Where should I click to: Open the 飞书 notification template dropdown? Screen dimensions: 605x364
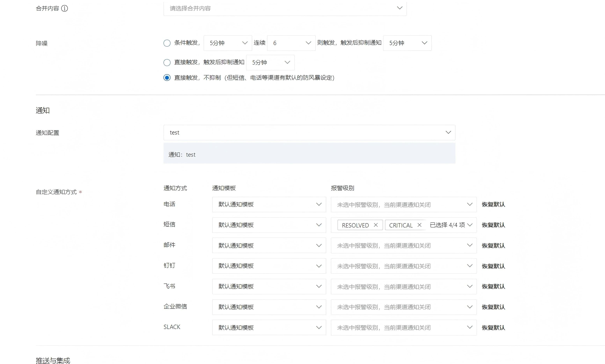pos(269,287)
